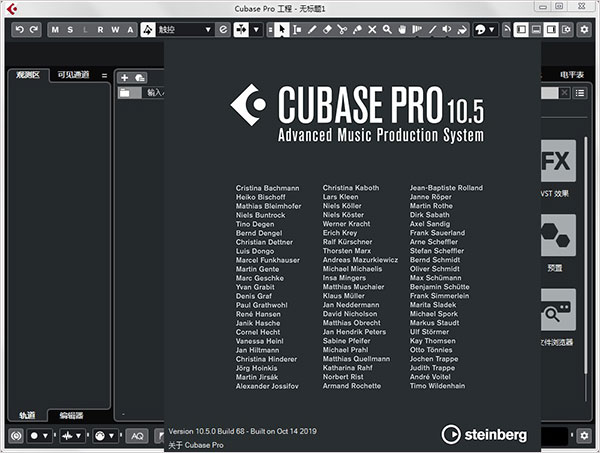The width and height of the screenshot is (600, 453).
Task: Open the file browser tile
Action: [558, 311]
